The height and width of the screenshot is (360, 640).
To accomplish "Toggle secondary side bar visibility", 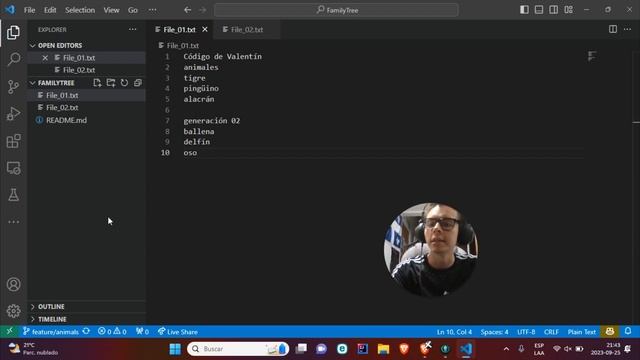I will pyautogui.click(x=553, y=10).
